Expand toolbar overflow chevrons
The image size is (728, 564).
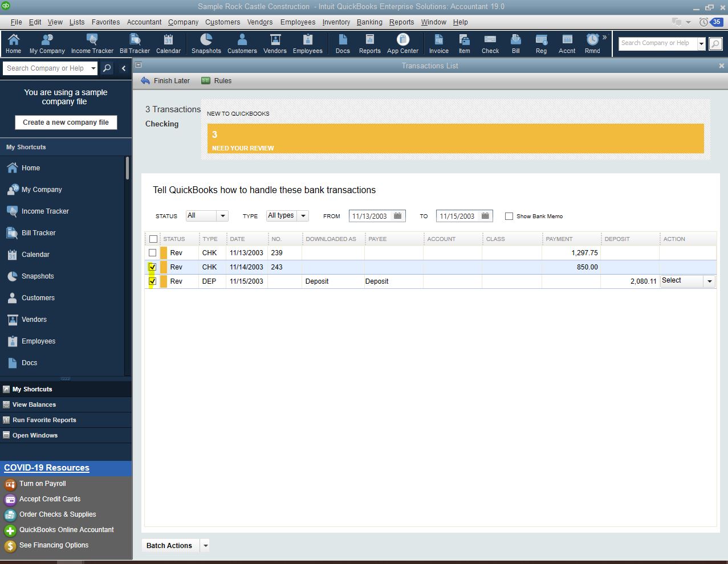[x=605, y=37]
